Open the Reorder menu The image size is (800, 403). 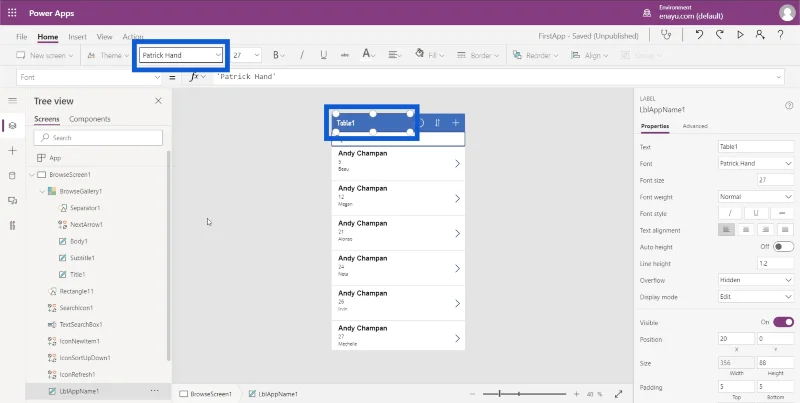point(535,55)
